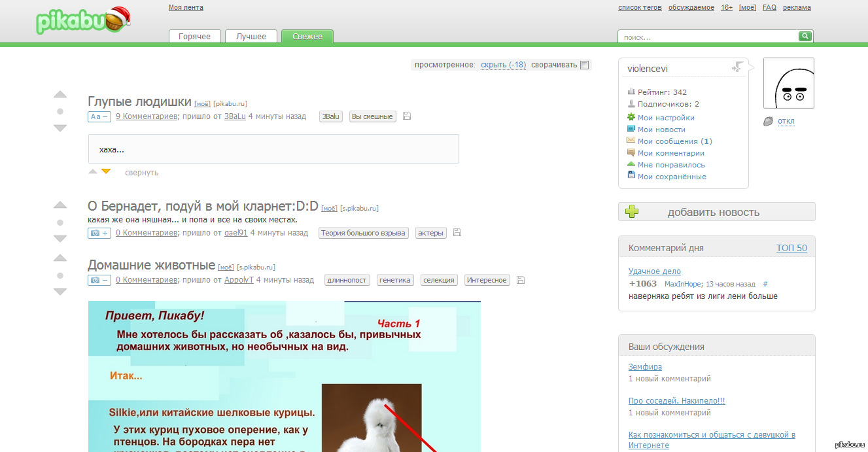The height and width of the screenshot is (452, 868).
Task: Collapse the "Глупые людишки" text using "Aa –"
Action: 99,116
